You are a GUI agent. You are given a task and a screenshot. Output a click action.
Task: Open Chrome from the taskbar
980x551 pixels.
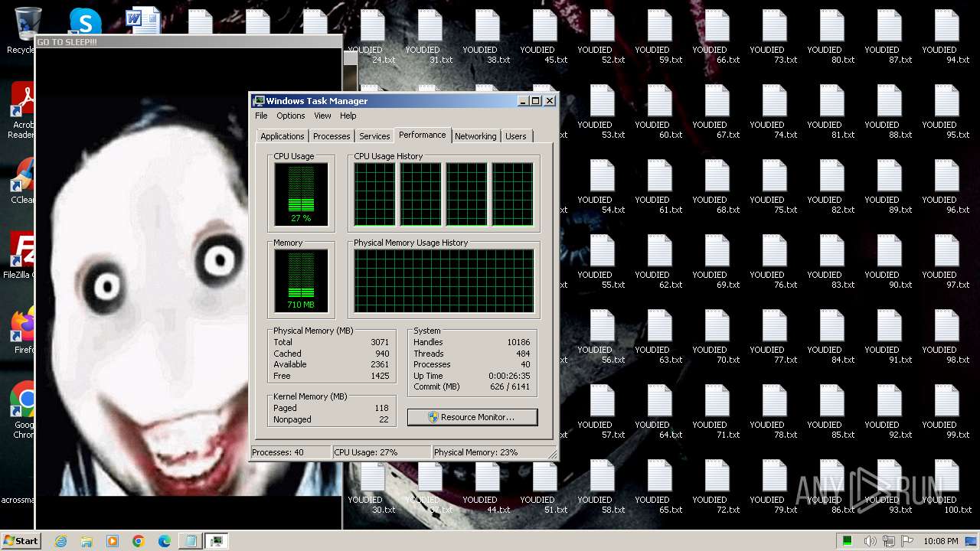tap(139, 541)
